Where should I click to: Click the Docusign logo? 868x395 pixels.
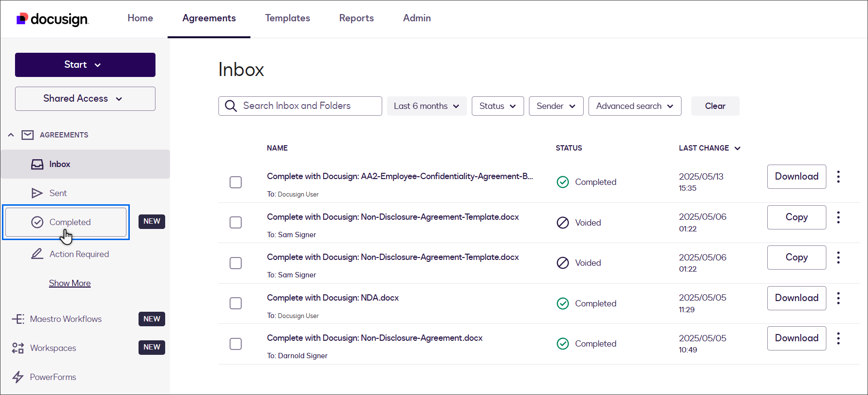(x=52, y=19)
